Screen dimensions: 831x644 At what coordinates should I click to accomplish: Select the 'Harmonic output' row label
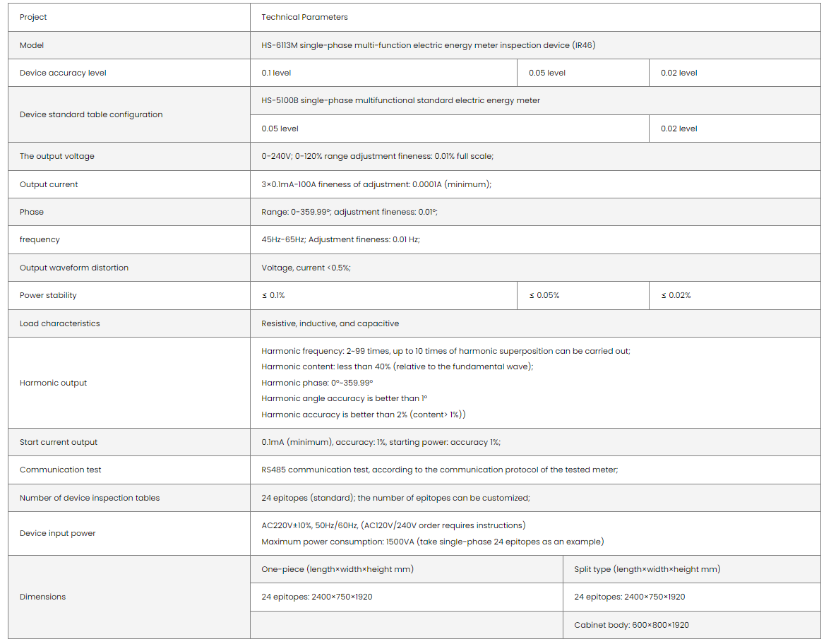coord(53,383)
